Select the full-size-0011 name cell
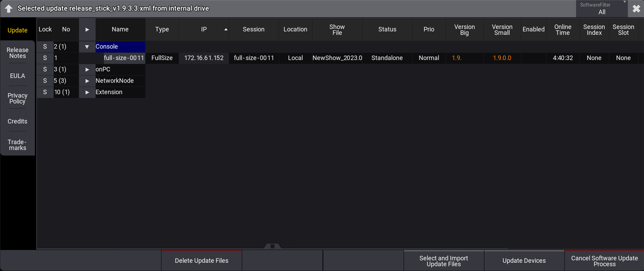644x271 pixels. tap(124, 58)
